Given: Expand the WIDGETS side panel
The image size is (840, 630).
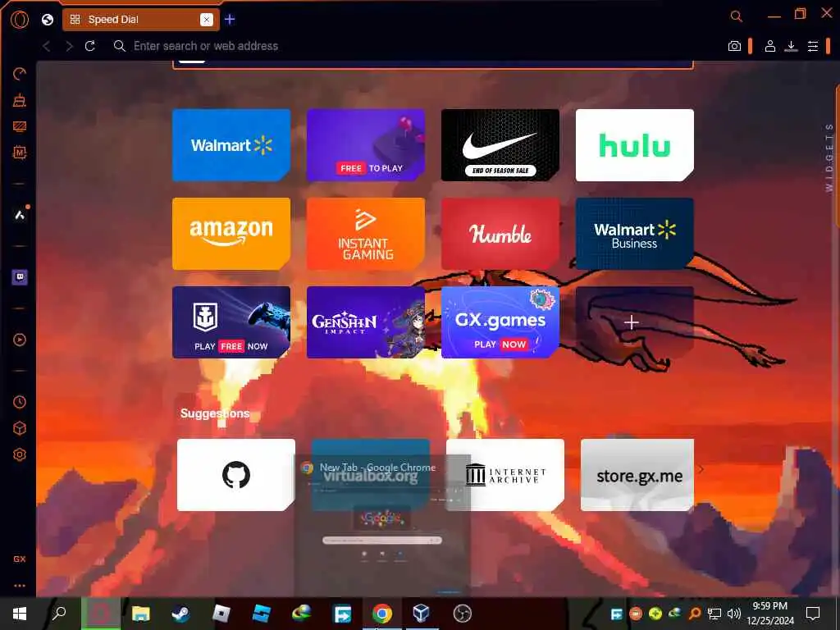Looking at the screenshot, I should tap(829, 157).
